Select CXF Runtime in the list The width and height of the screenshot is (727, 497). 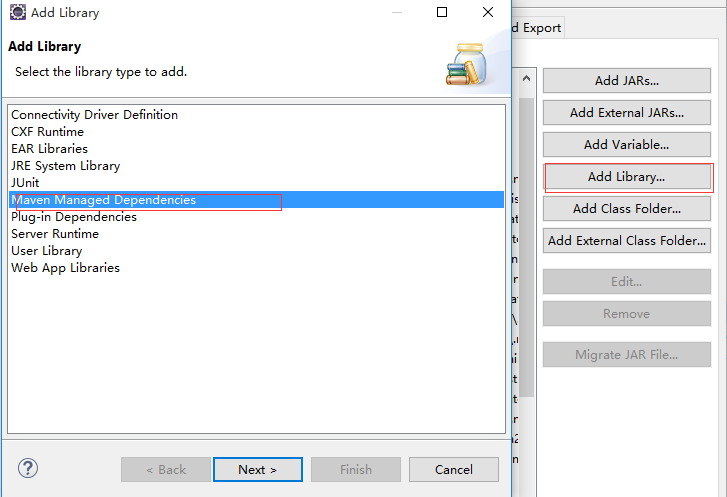[256, 132]
